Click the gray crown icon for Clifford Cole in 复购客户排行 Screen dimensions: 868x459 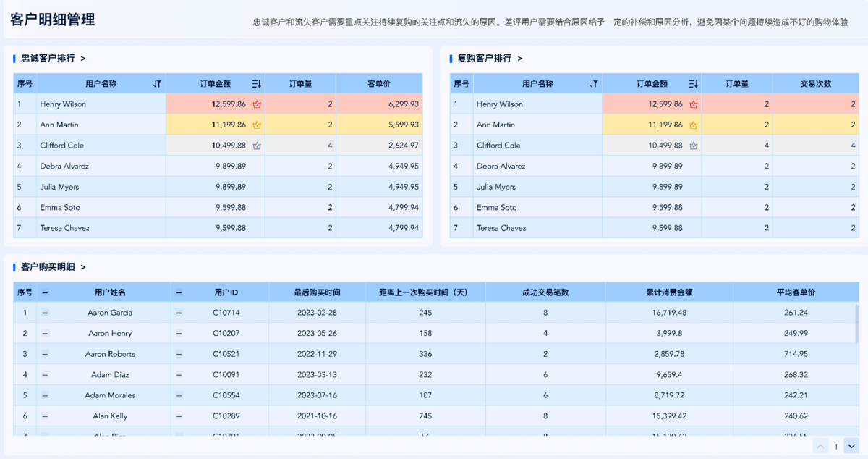694,146
